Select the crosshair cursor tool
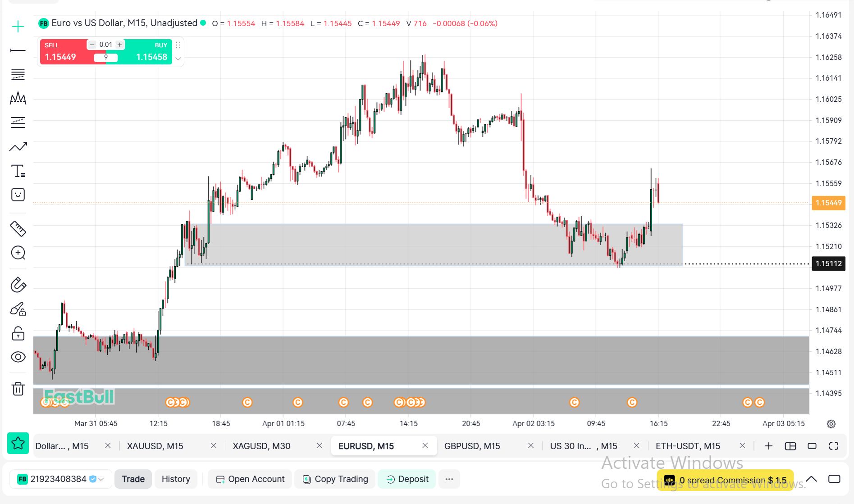 click(18, 27)
